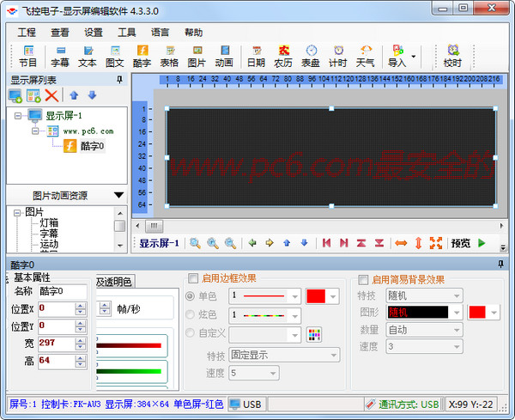Open the background 特技 随机 dropdown
The height and width of the screenshot is (420, 515).
pyautogui.click(x=457, y=295)
